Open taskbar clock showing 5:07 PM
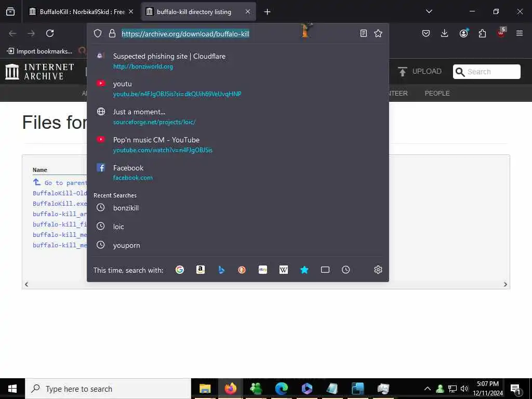Image resolution: width=532 pixels, height=399 pixels. click(x=488, y=389)
